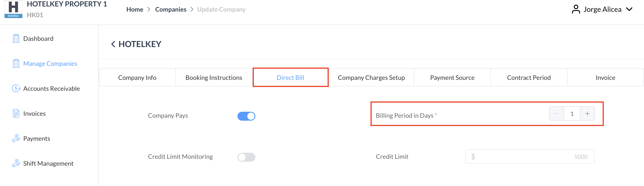
Task: Switch to the Company Charges Setup tab
Action: pos(371,78)
